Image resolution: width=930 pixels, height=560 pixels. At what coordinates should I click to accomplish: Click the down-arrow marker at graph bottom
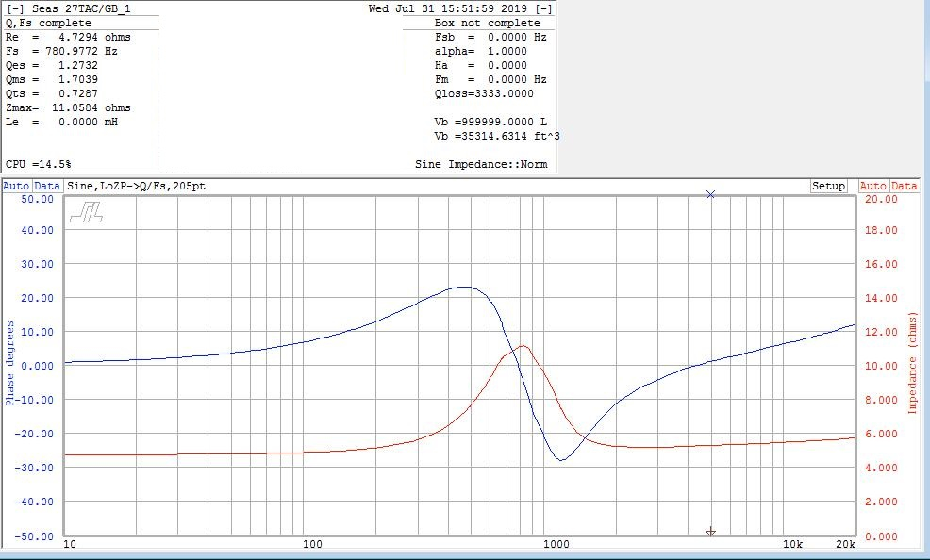(x=711, y=532)
